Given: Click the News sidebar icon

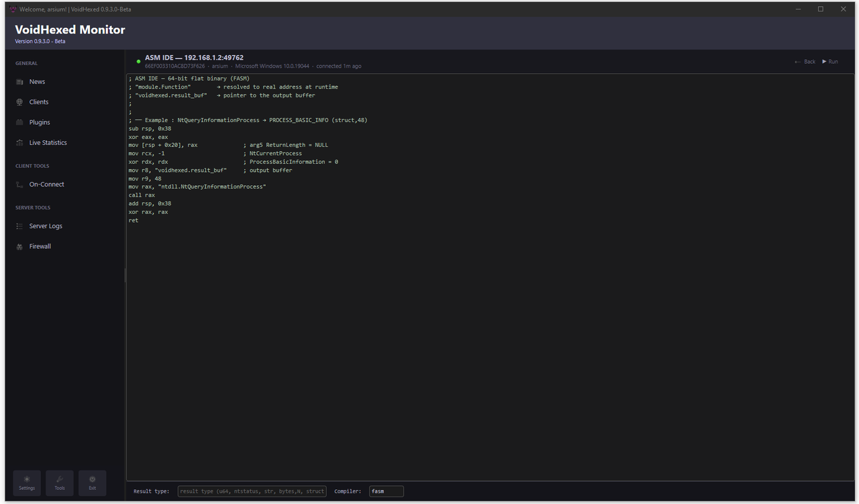Looking at the screenshot, I should click(x=19, y=82).
